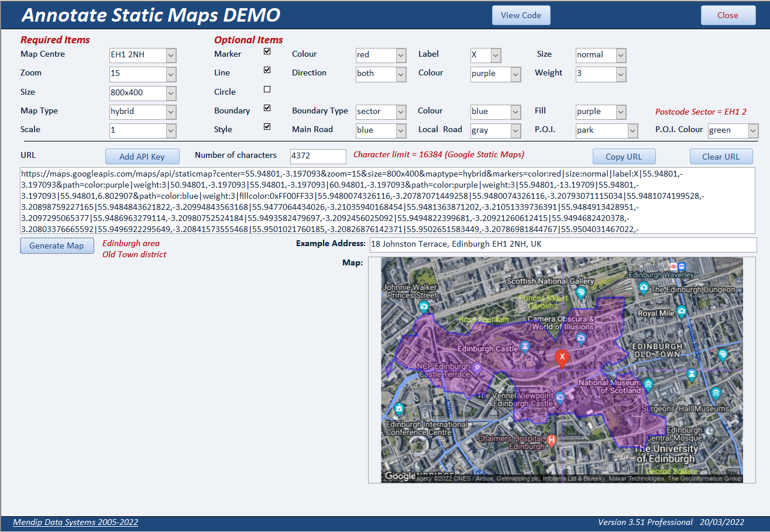
Task: Open the Zoom level dropdown
Action: click(x=171, y=74)
